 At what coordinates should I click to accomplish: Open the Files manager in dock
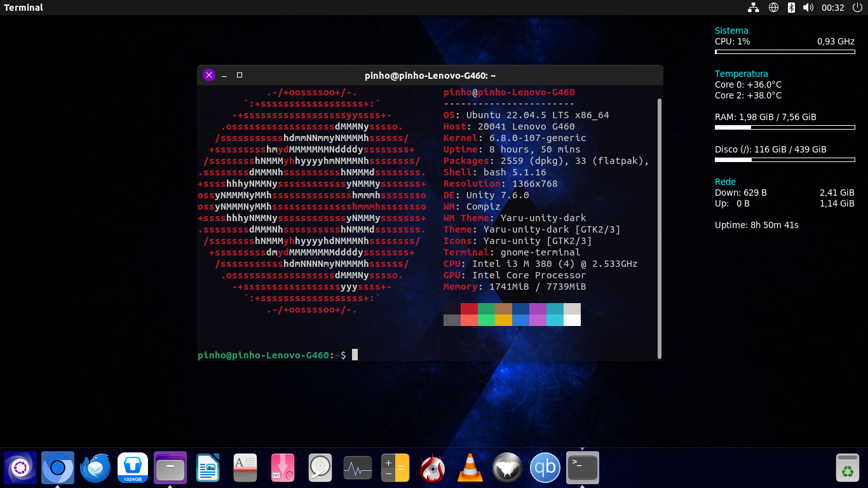[x=170, y=468]
